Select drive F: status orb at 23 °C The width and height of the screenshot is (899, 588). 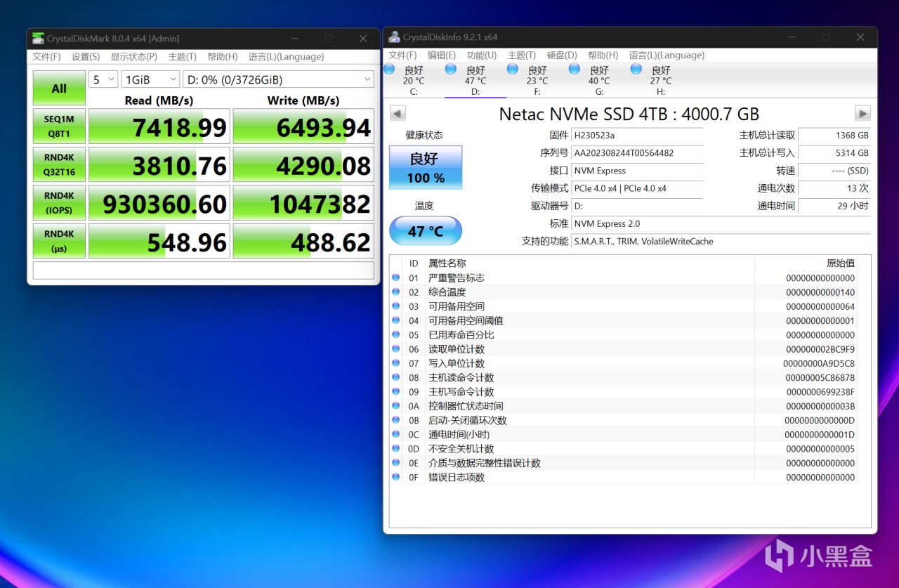coord(513,69)
